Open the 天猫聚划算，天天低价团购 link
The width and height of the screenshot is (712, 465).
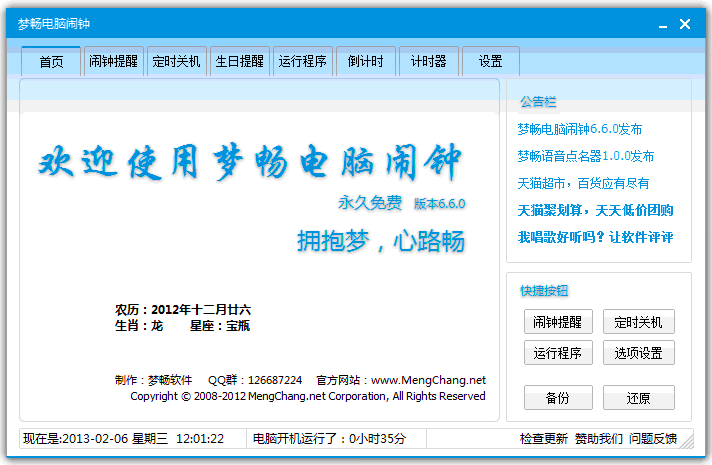tap(595, 210)
